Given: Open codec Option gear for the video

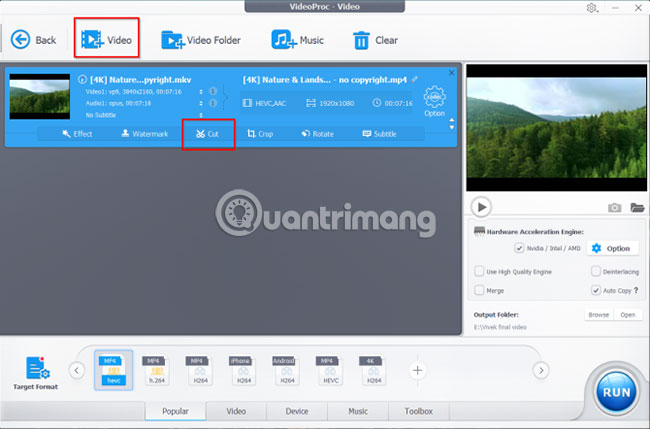Looking at the screenshot, I should (434, 101).
